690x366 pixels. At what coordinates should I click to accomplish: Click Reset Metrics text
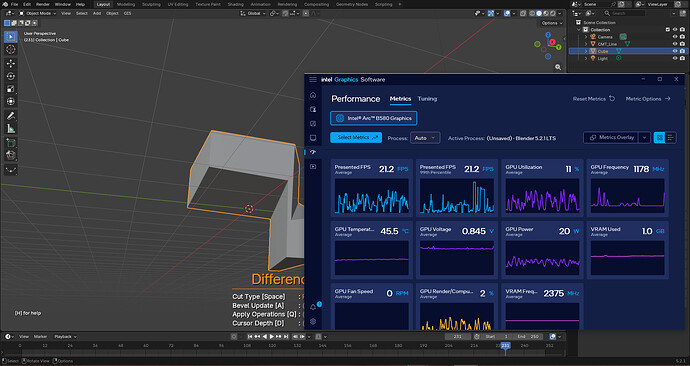click(589, 99)
